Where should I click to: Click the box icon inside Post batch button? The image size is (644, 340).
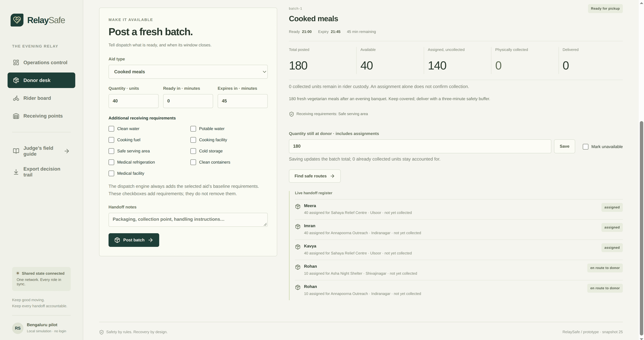pyautogui.click(x=117, y=240)
